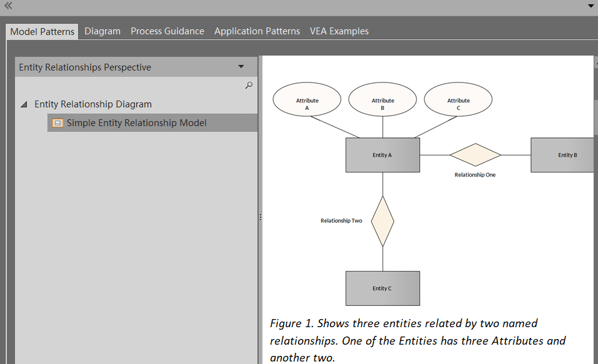598x364 pixels.
Task: Switch to the Application Patterns tab
Action: (x=257, y=31)
